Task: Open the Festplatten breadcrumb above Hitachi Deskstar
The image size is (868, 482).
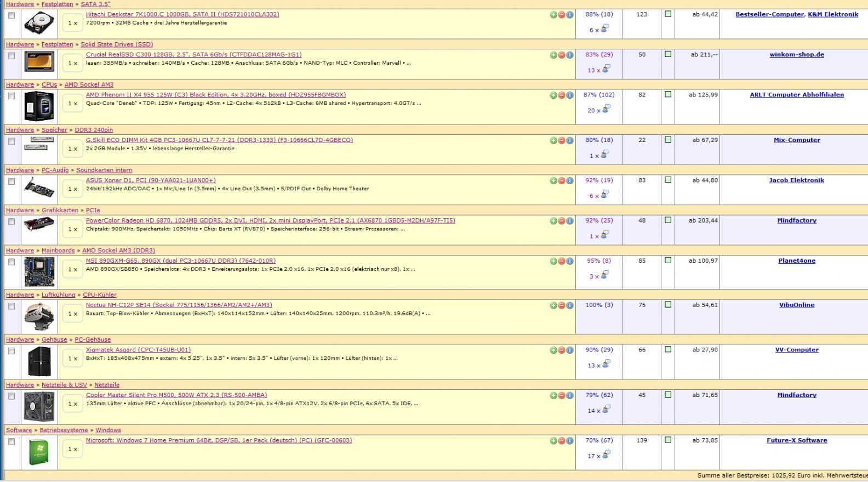Action: coord(57,4)
